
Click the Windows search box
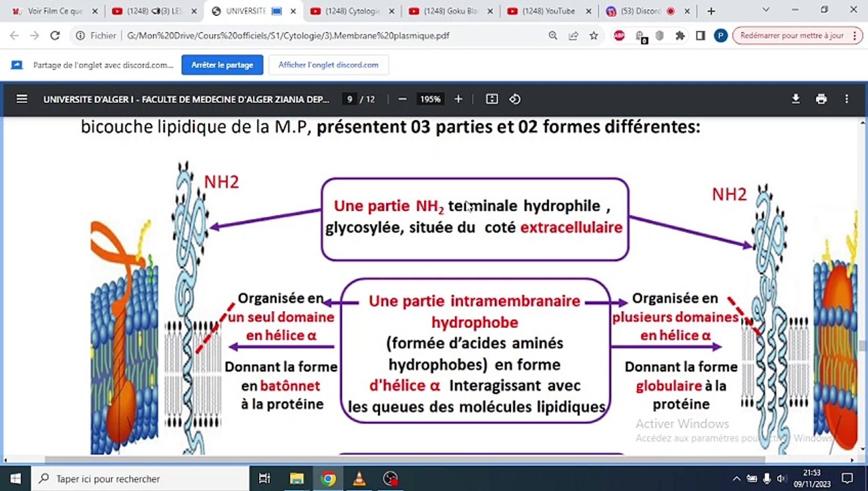click(x=140, y=479)
